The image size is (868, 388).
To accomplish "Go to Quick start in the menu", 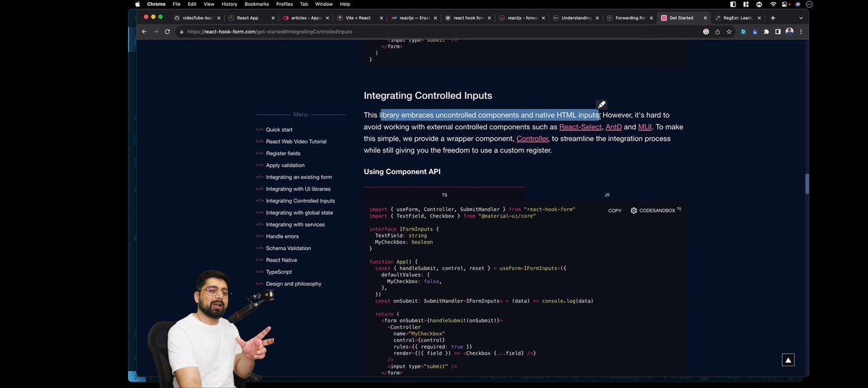I will pos(279,129).
